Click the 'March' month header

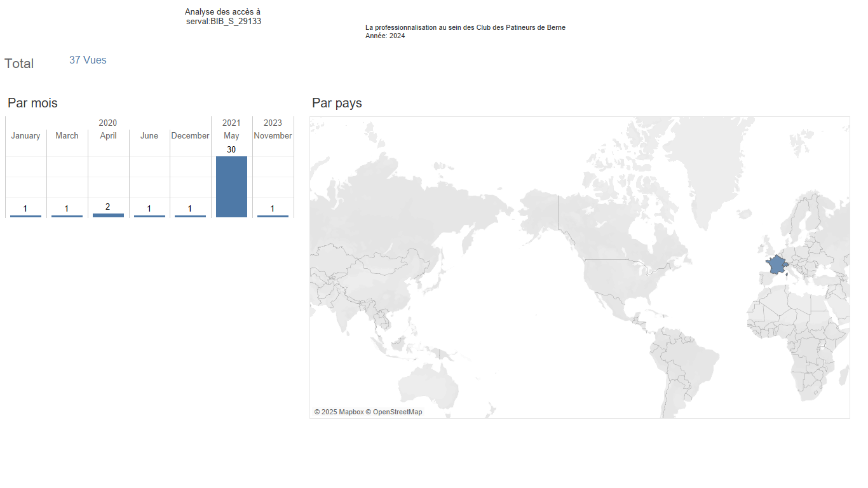(67, 135)
